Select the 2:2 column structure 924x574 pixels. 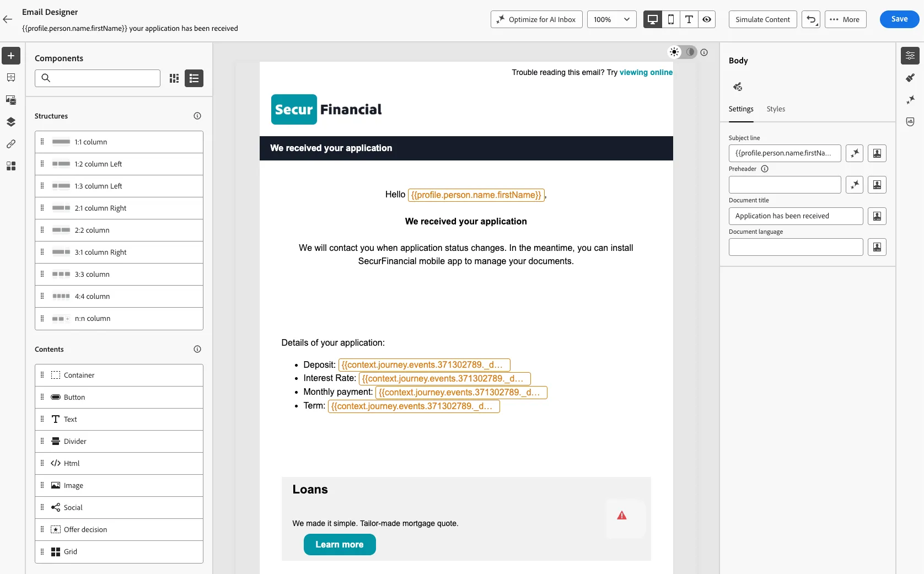click(x=119, y=230)
